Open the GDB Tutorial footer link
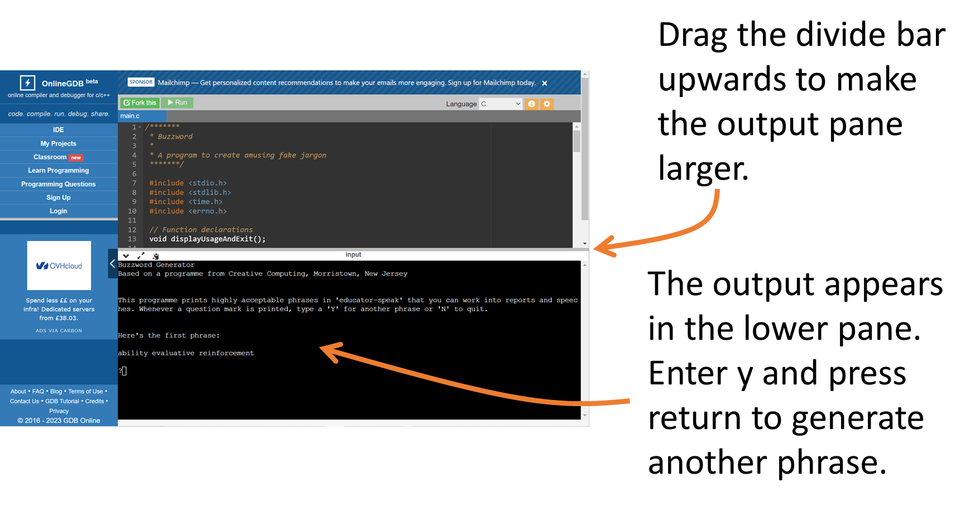 (62, 401)
